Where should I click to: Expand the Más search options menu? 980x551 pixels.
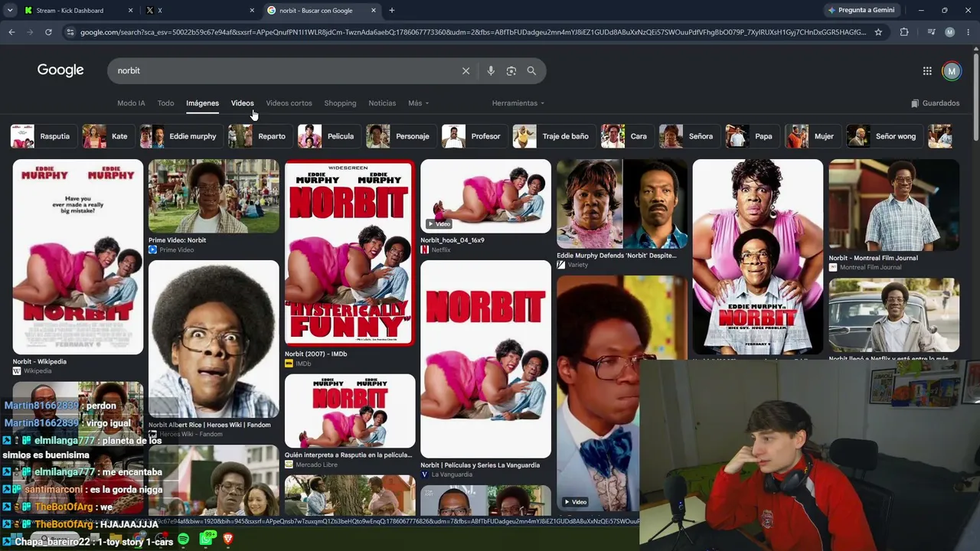pyautogui.click(x=418, y=103)
